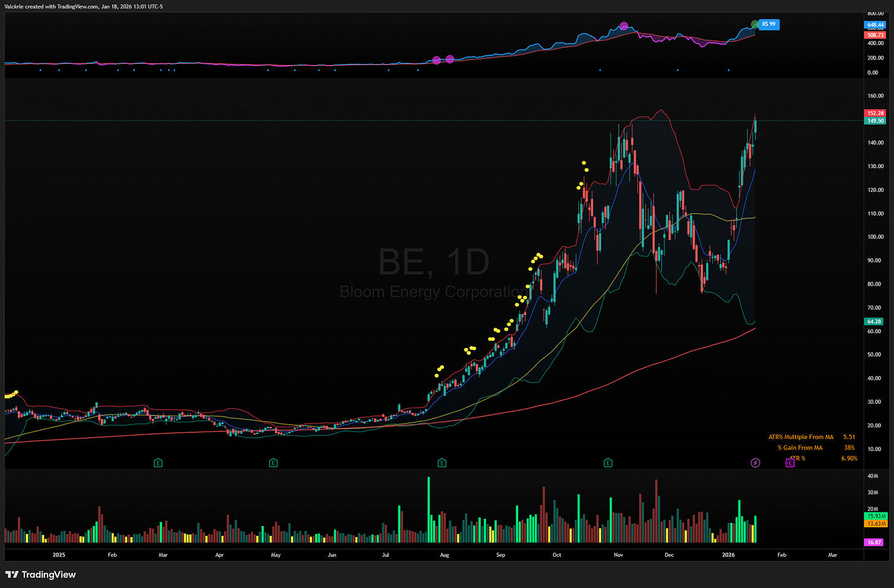Click the RS 99 label

769,25
